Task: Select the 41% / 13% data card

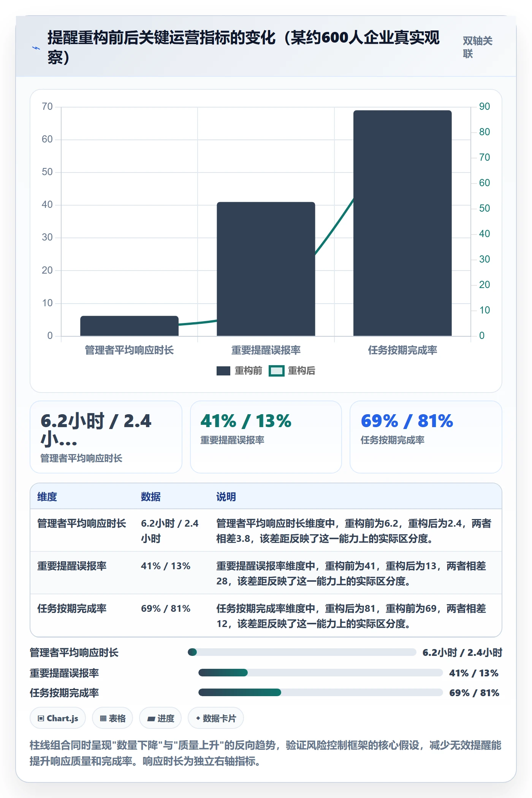Action: click(x=266, y=437)
